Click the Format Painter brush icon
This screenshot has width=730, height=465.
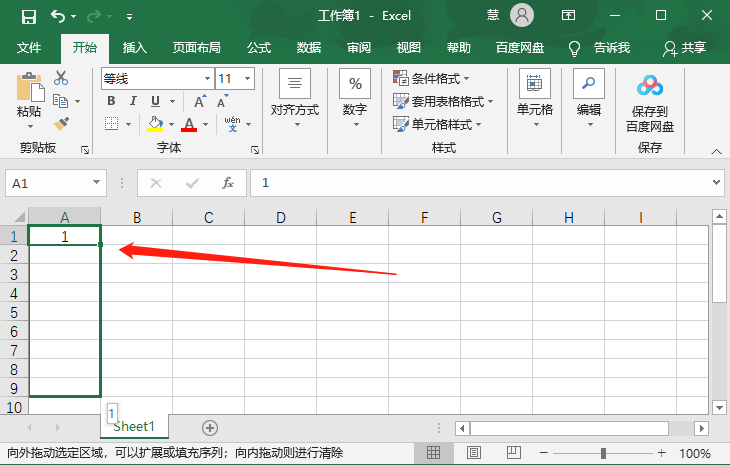(x=61, y=123)
